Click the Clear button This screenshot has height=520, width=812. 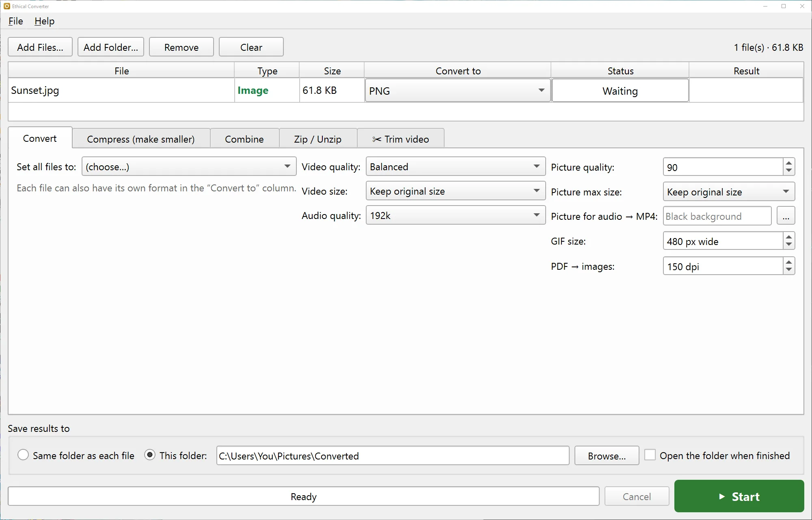pyautogui.click(x=251, y=47)
